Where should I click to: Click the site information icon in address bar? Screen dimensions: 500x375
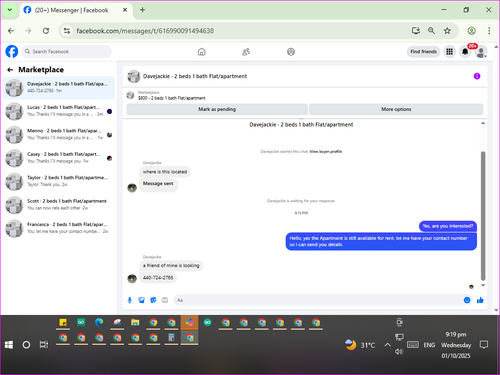click(67, 31)
